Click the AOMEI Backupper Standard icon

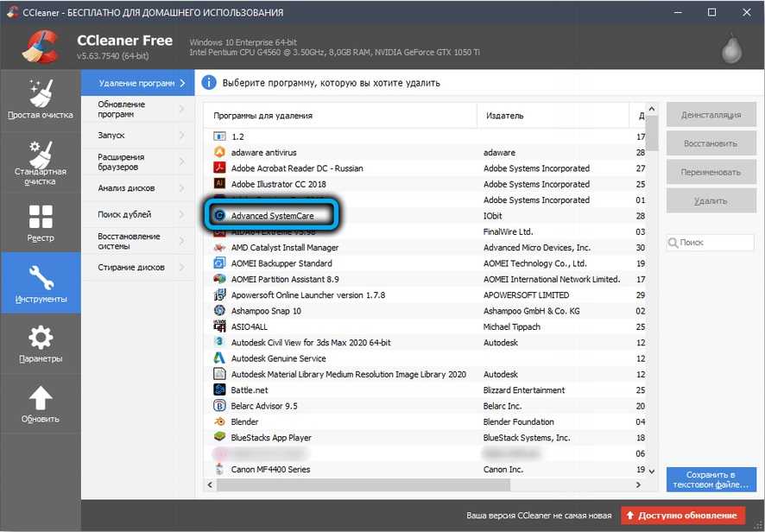(219, 263)
